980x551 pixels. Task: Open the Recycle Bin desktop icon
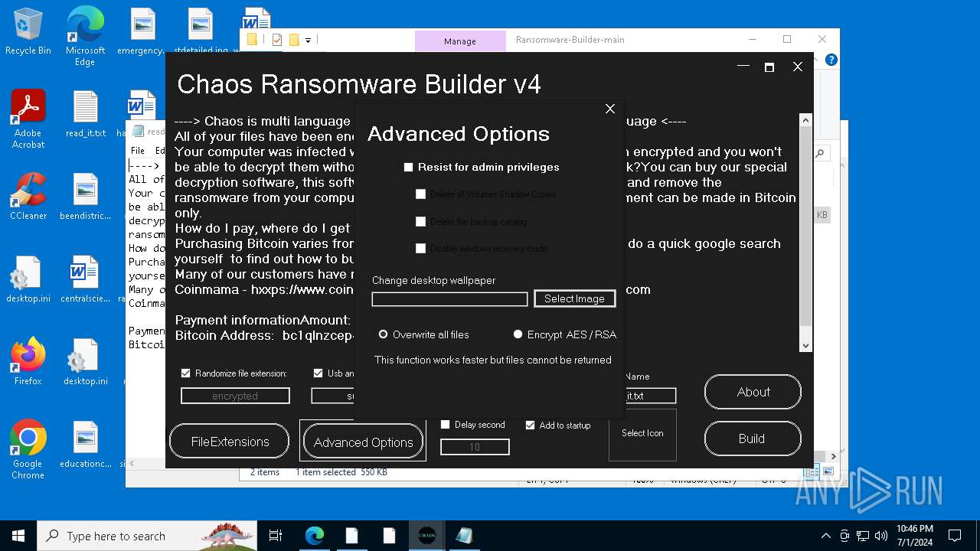28,31
